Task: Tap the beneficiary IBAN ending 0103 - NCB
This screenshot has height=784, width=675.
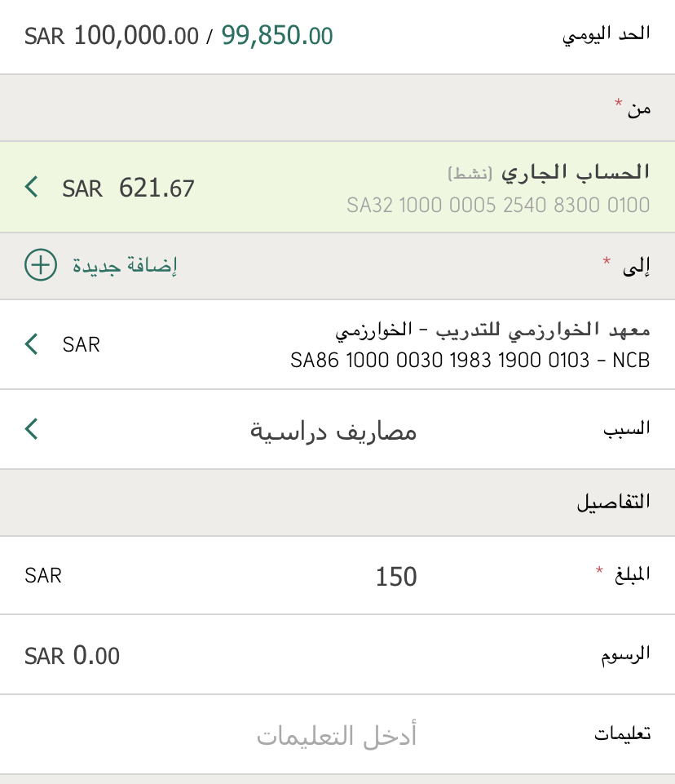Action: click(470, 360)
